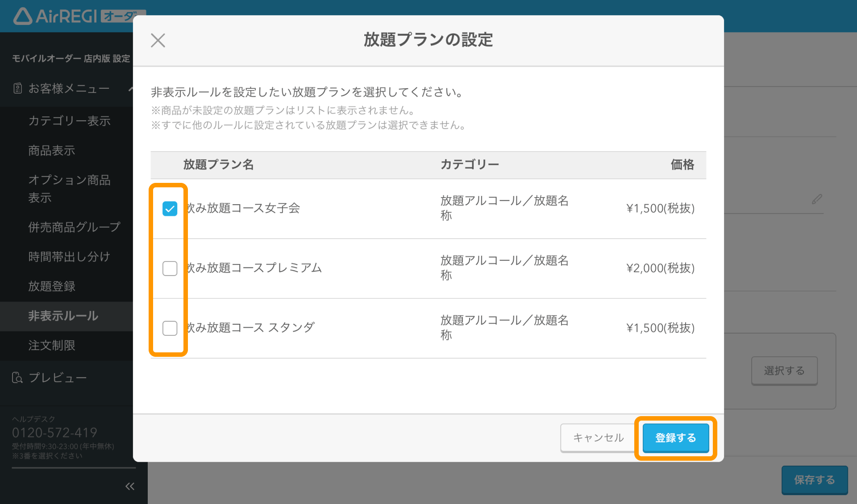Click the pencil edit icon in background
Image resolution: width=857 pixels, height=504 pixels.
tap(817, 199)
